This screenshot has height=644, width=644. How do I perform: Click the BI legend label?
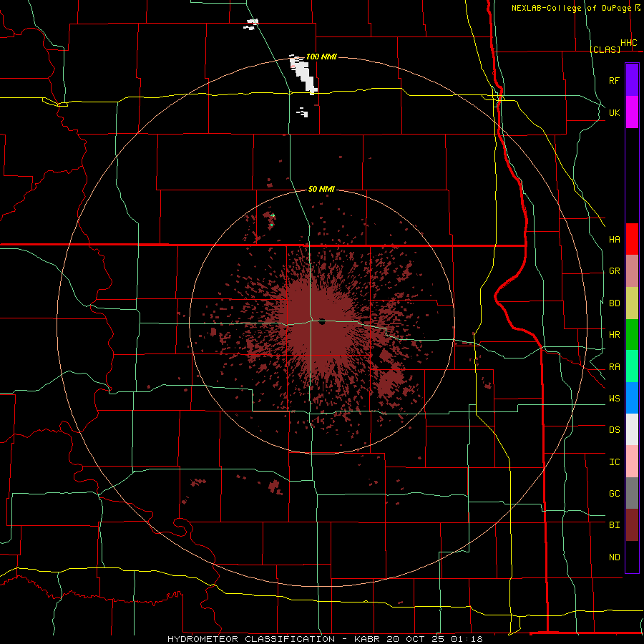(615, 525)
